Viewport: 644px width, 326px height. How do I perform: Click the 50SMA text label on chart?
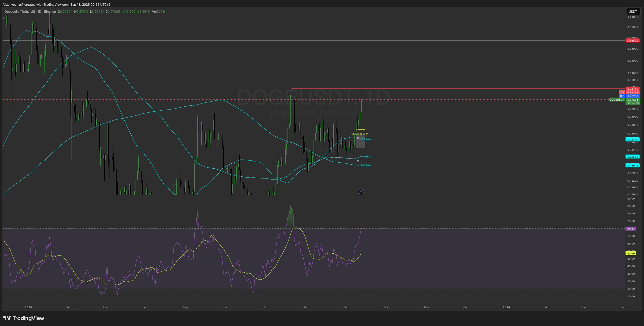[366, 140]
